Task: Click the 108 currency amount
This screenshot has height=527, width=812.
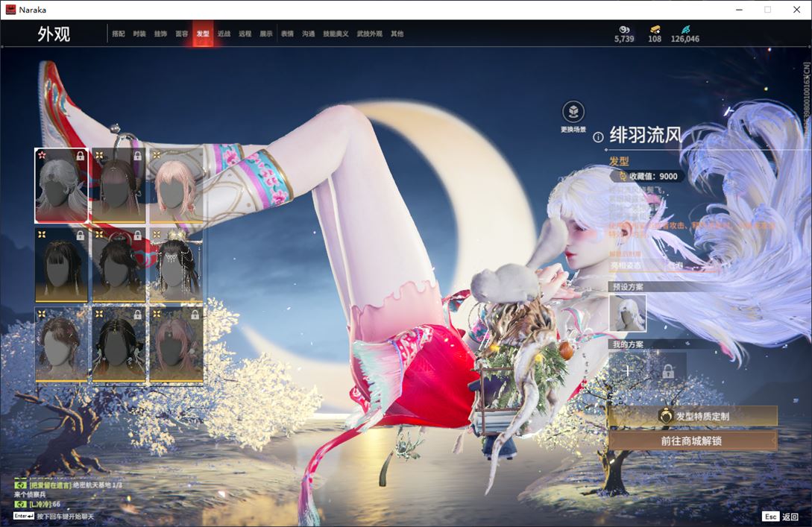Action: coord(655,39)
